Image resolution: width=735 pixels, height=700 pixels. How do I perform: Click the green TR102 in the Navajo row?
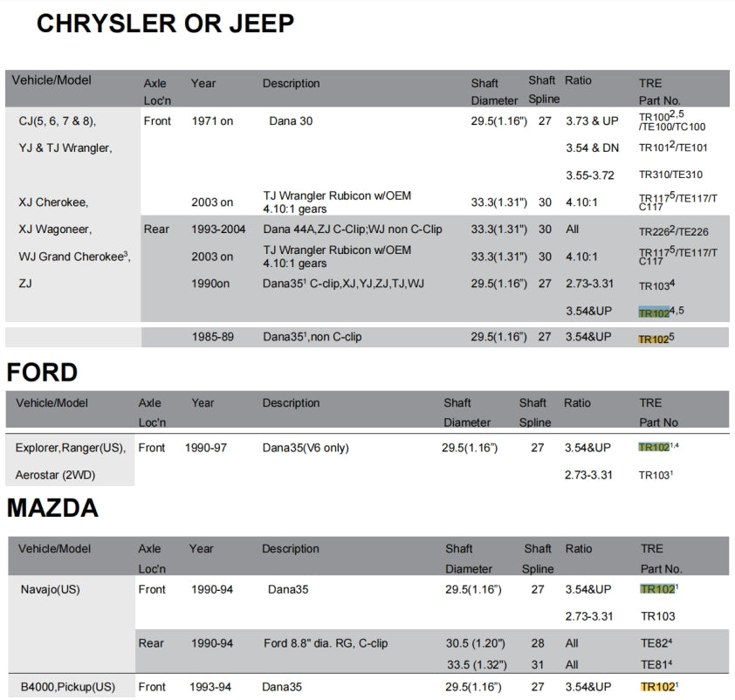click(x=657, y=589)
